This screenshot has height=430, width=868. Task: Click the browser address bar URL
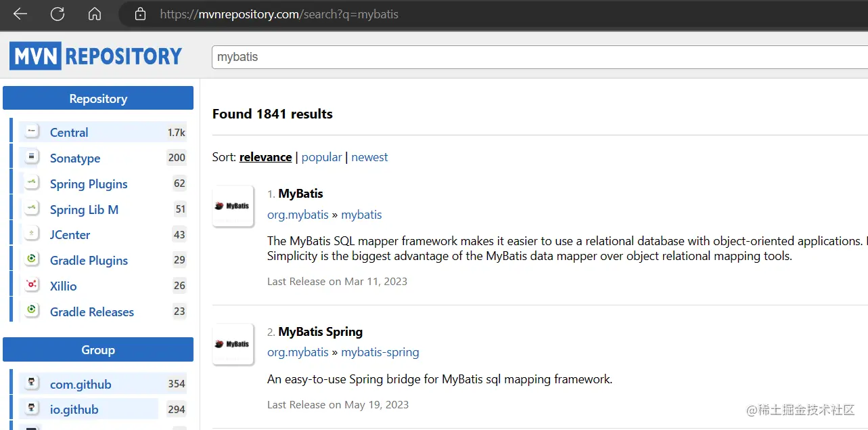(279, 14)
